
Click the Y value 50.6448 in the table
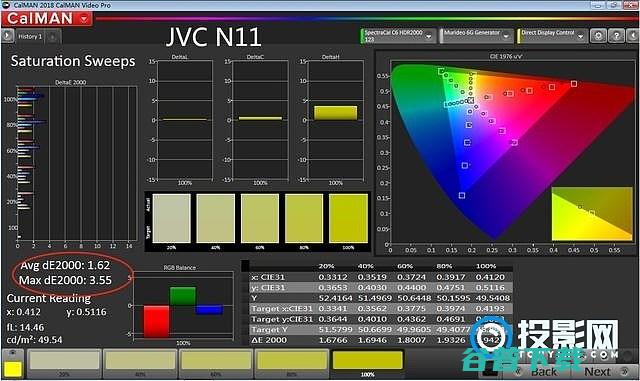click(414, 298)
